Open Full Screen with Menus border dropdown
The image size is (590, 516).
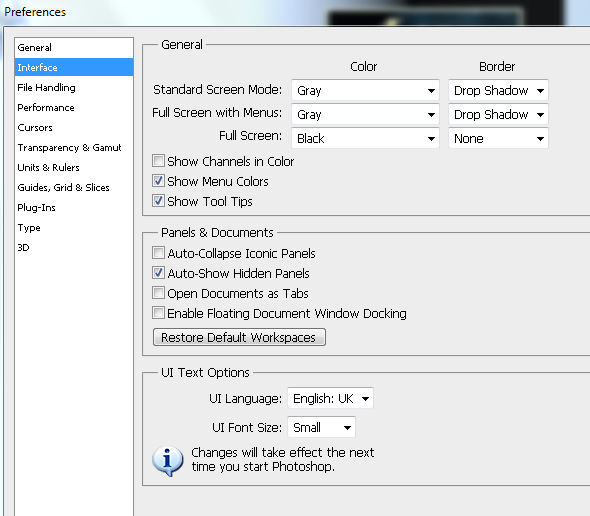tap(498, 114)
